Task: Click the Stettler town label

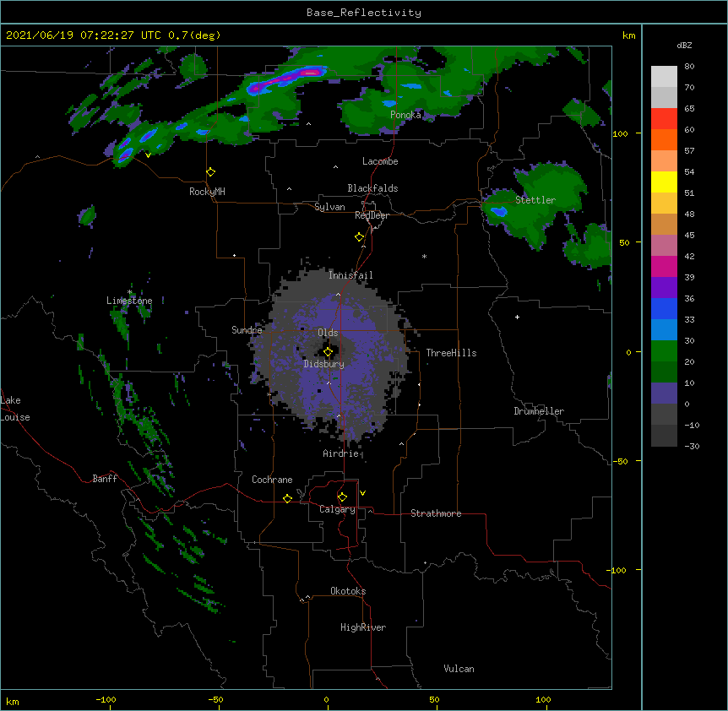Action: pyautogui.click(x=535, y=200)
